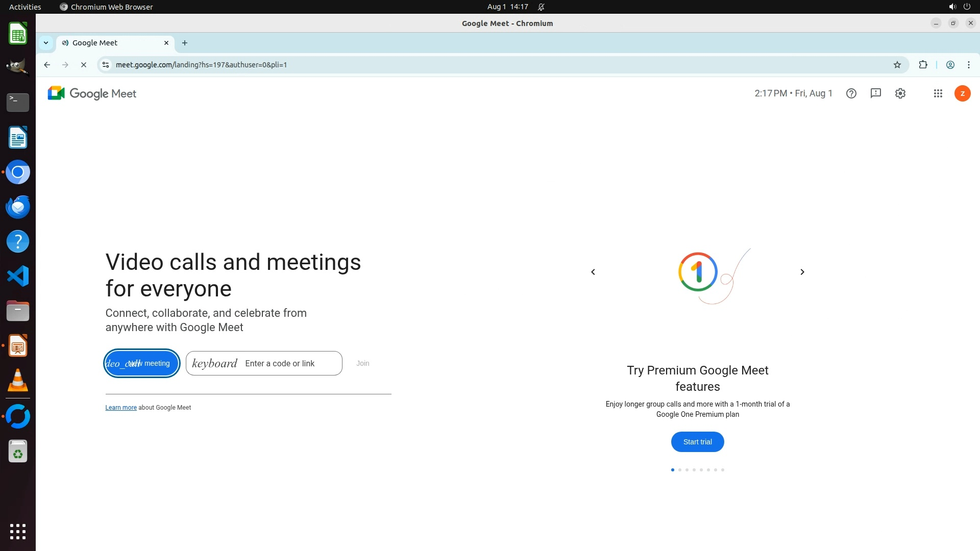Screen dimensions: 980x551
Task: Open the Help question mark icon
Action: point(851,93)
